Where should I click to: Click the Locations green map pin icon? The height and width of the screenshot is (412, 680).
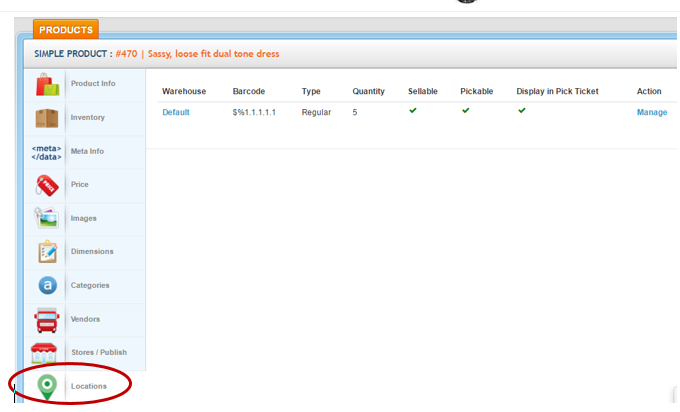click(46, 386)
